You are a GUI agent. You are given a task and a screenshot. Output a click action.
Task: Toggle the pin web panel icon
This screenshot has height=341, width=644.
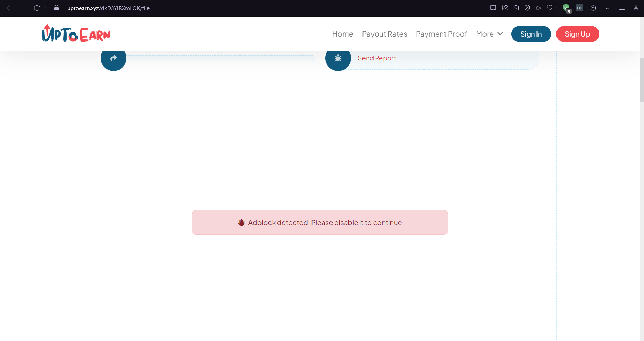pyautogui.click(x=505, y=8)
